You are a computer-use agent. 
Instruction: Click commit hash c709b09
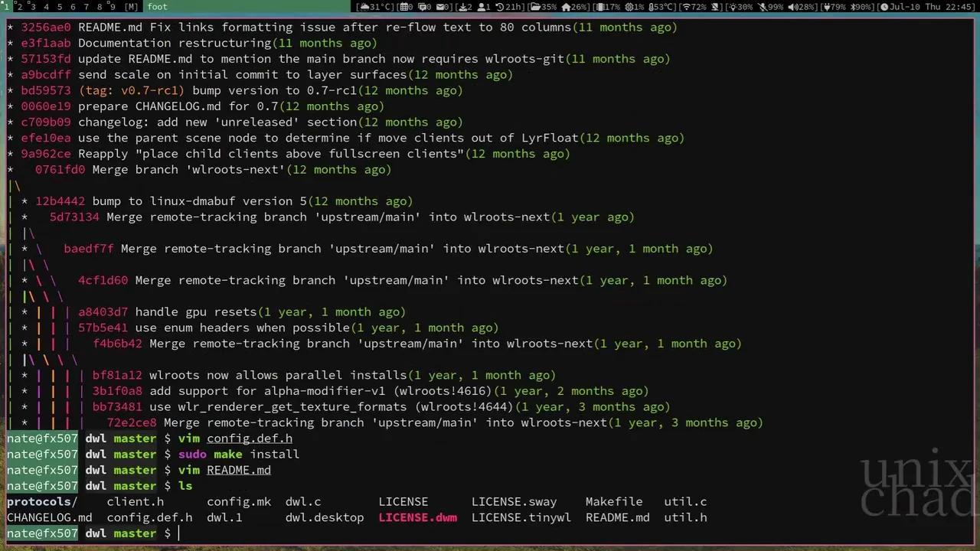pyautogui.click(x=45, y=122)
